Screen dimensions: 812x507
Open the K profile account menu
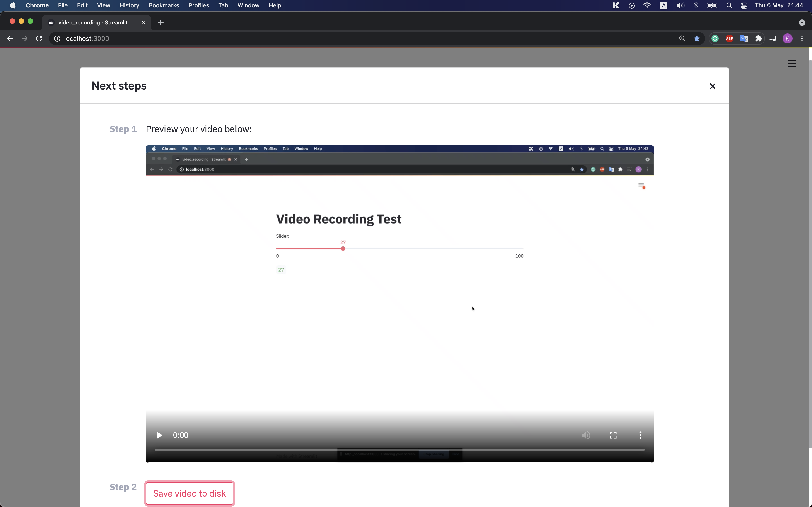[x=788, y=38]
